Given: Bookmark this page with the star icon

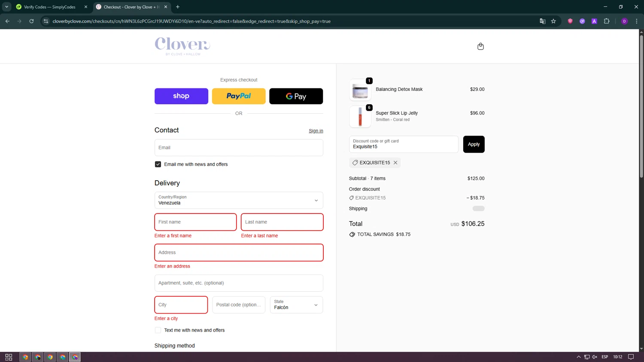Looking at the screenshot, I should 553,21.
